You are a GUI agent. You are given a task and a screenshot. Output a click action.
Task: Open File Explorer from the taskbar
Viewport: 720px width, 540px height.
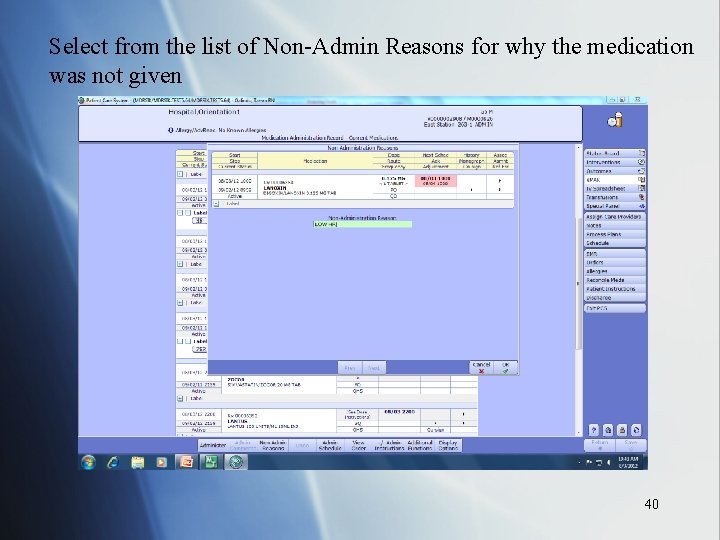point(138,462)
